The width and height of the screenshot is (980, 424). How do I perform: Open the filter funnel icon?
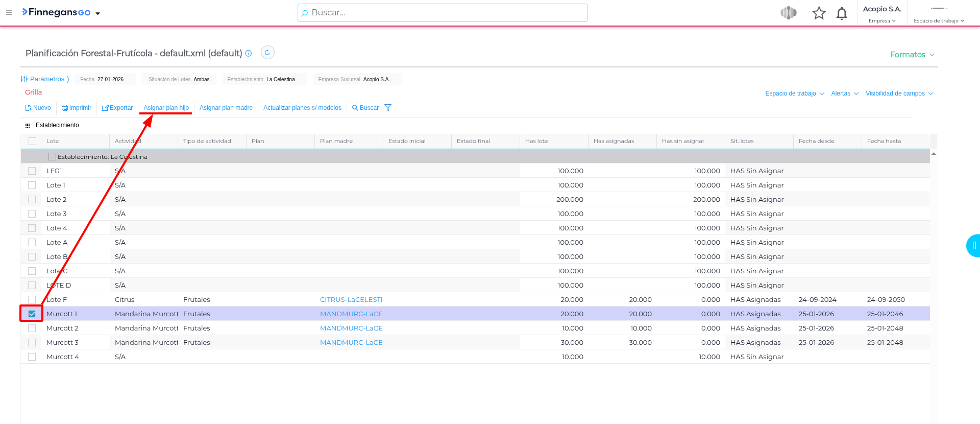pyautogui.click(x=388, y=108)
